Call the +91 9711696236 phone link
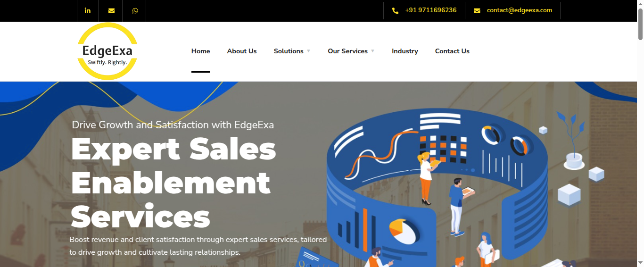644x267 pixels. click(x=431, y=10)
